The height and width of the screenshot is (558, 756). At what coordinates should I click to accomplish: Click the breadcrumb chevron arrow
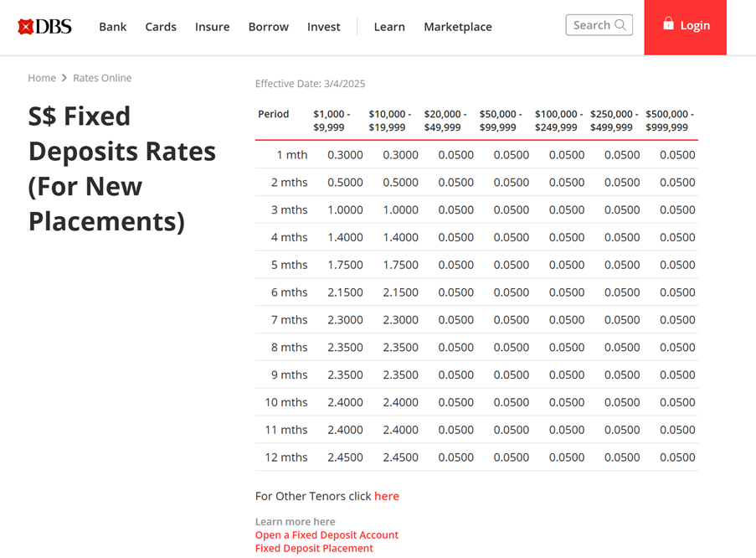point(64,78)
